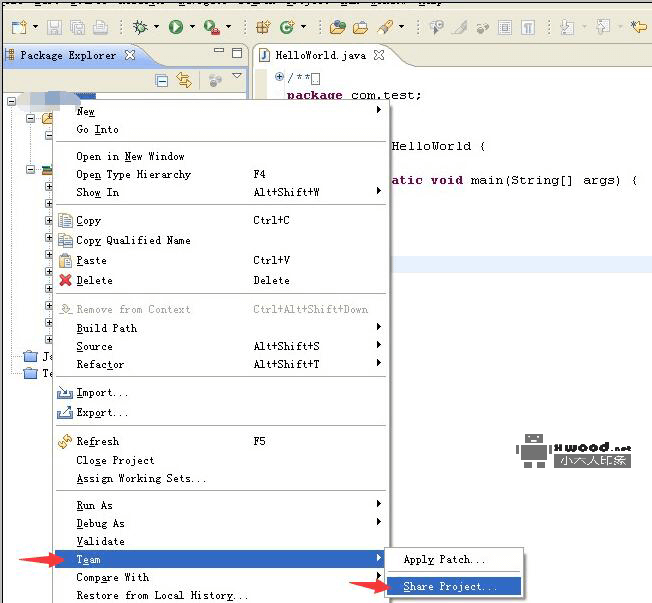Open the Run dropdown arrow
This screenshot has height=603, width=652.
point(192,27)
